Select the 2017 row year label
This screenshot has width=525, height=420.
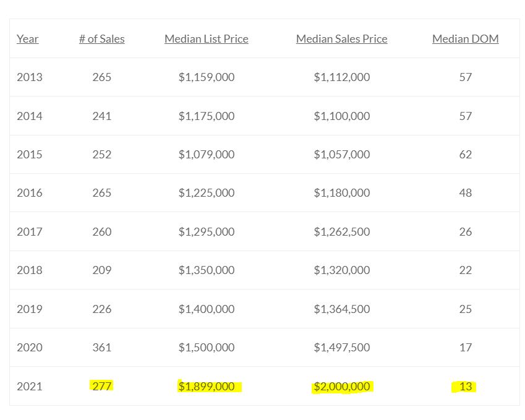[30, 232]
